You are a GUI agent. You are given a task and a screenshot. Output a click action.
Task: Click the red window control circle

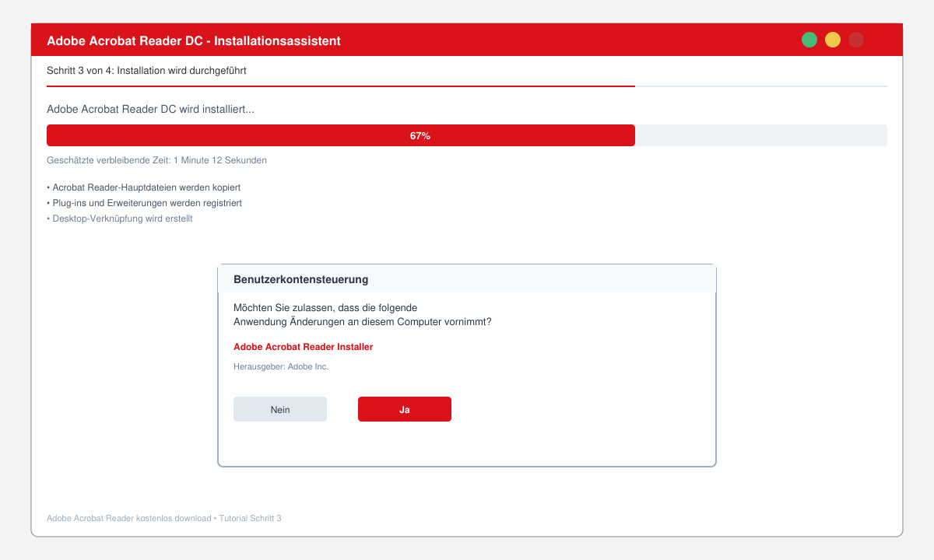tap(856, 40)
